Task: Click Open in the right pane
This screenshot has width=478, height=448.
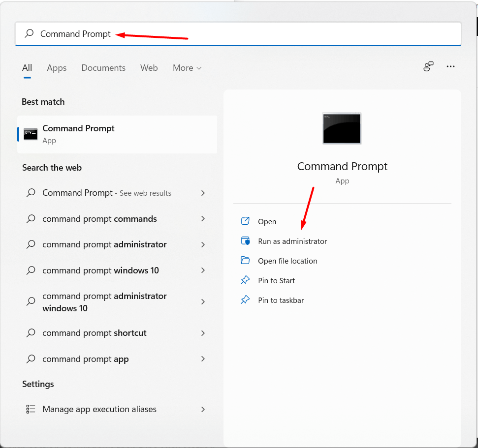Action: tap(267, 222)
